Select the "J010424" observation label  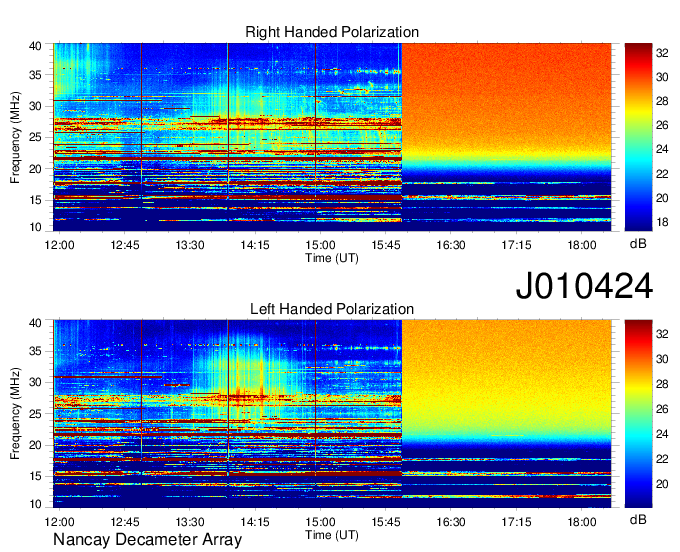point(584,286)
